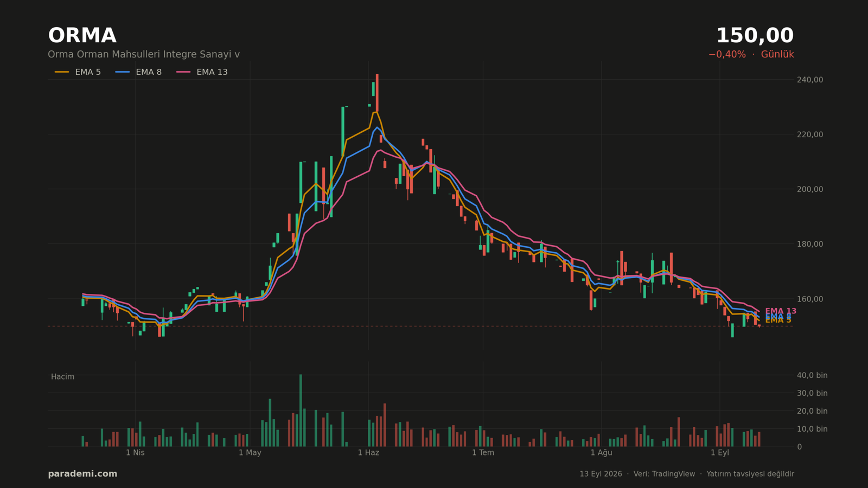The height and width of the screenshot is (488, 868).
Task: Click the '1 Nis' date axis label
Action: pos(135,453)
